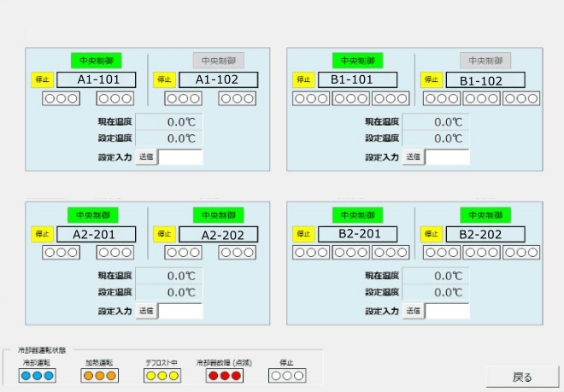Focus 設定入力 field in the A2 panel

pos(180,311)
